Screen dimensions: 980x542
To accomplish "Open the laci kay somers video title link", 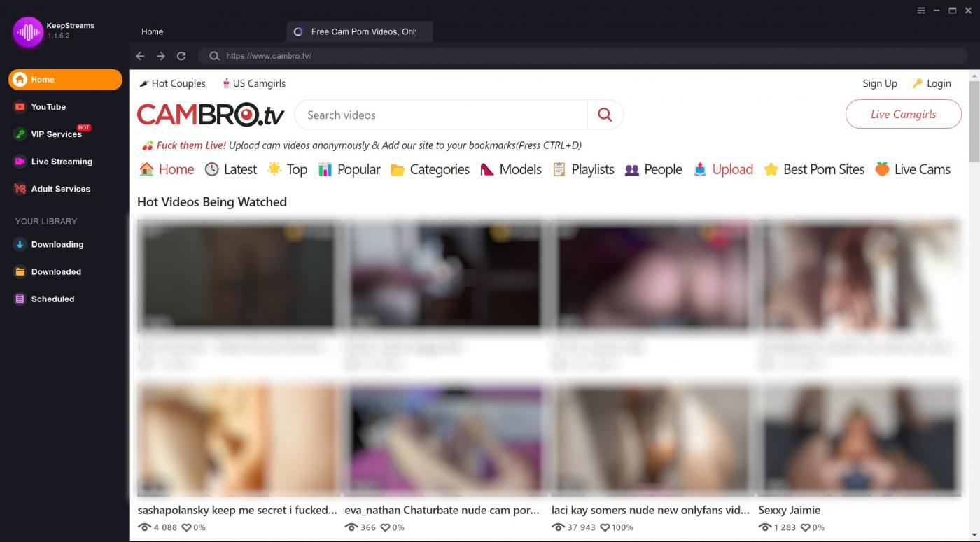I will click(650, 510).
